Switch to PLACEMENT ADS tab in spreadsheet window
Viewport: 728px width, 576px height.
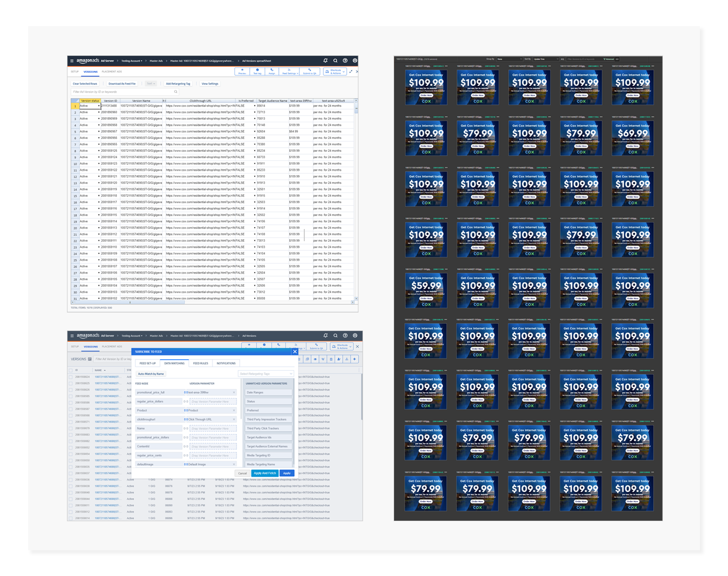112,72
